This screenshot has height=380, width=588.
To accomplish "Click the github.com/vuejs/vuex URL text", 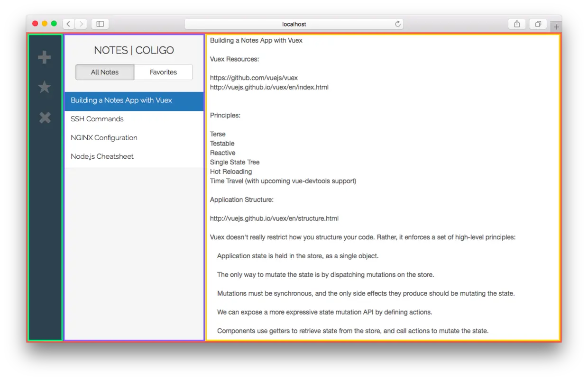I will click(x=254, y=78).
